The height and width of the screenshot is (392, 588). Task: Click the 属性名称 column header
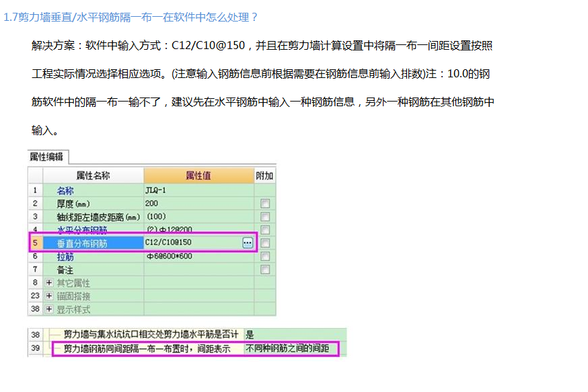(x=93, y=175)
